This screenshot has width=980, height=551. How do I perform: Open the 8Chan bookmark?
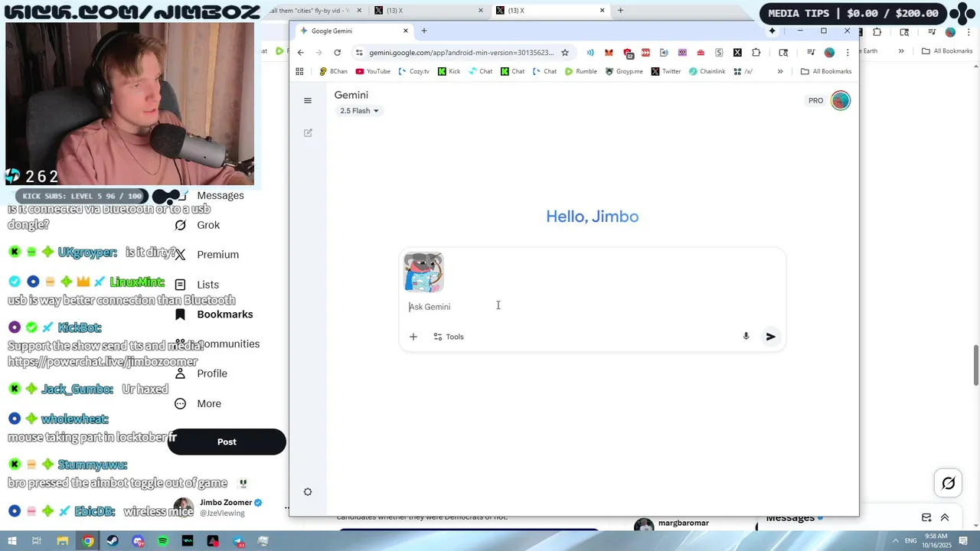pyautogui.click(x=333, y=72)
